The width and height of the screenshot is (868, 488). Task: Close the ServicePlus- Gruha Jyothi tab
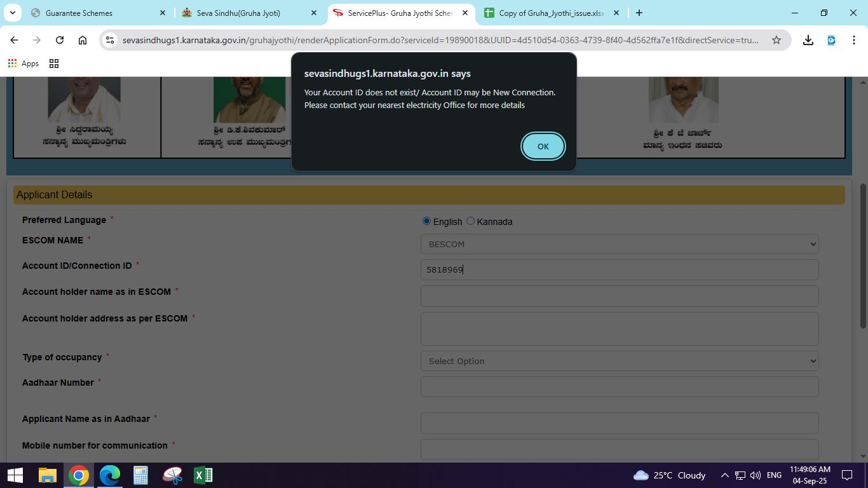(465, 13)
